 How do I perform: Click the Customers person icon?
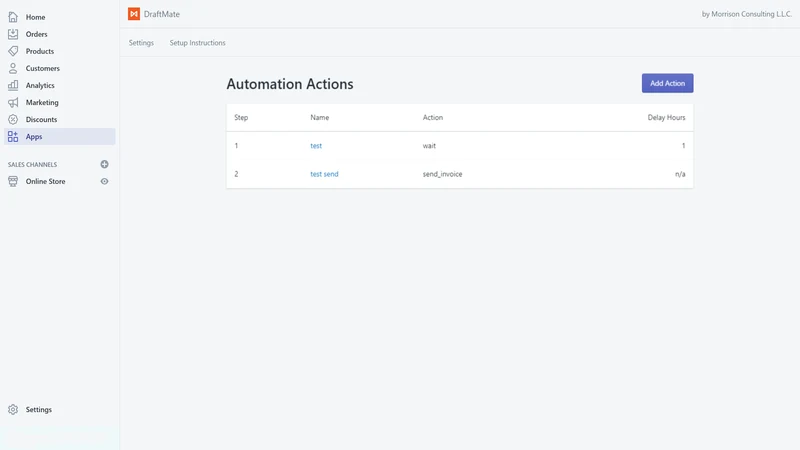tap(13, 68)
